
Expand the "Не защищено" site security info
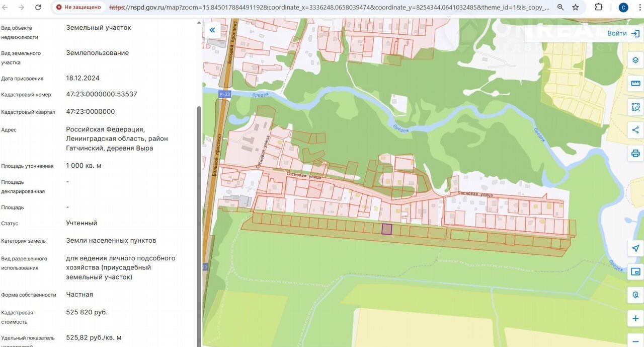tap(78, 8)
